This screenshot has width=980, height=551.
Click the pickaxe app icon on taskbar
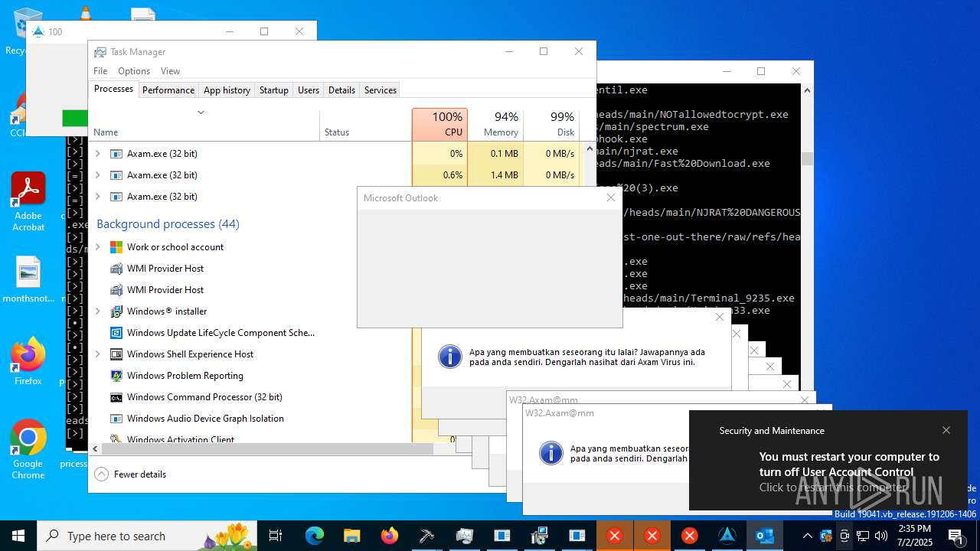click(x=427, y=536)
